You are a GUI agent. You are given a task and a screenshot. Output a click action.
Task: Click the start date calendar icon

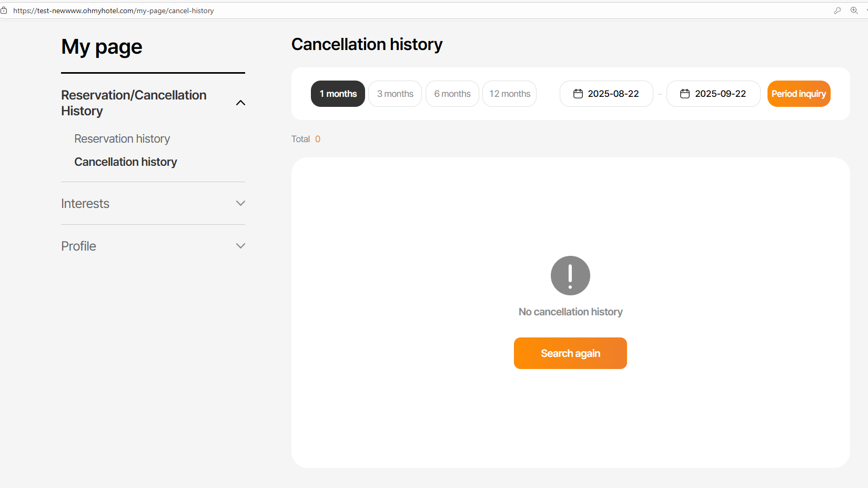click(578, 94)
